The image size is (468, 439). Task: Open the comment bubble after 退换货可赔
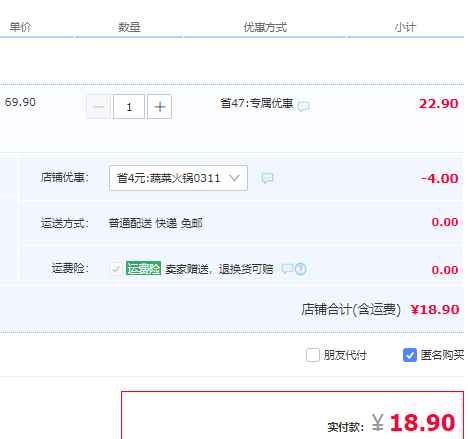[287, 268]
